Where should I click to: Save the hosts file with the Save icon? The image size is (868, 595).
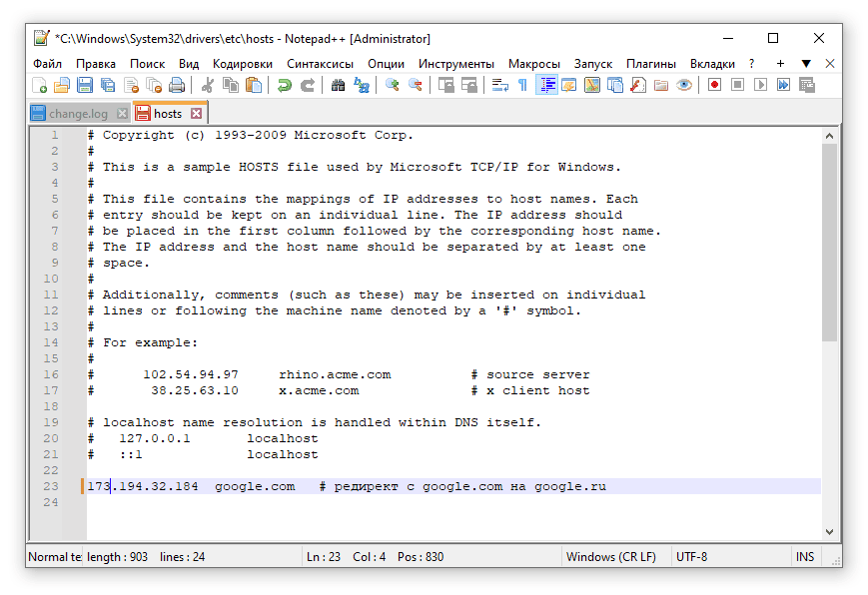(x=85, y=85)
